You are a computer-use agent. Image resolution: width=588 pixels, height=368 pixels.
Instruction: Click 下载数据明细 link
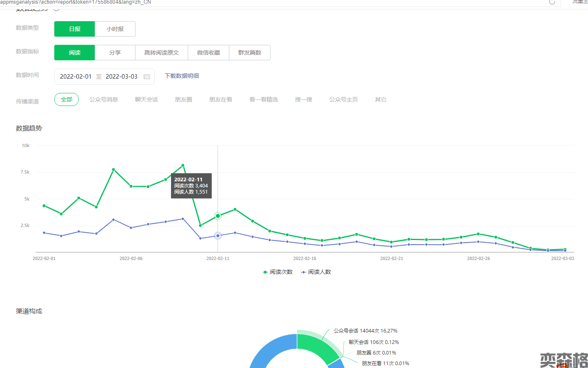tap(182, 76)
